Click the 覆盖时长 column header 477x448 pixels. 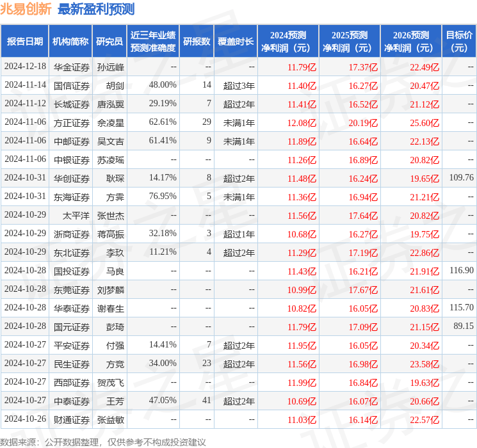click(236, 41)
